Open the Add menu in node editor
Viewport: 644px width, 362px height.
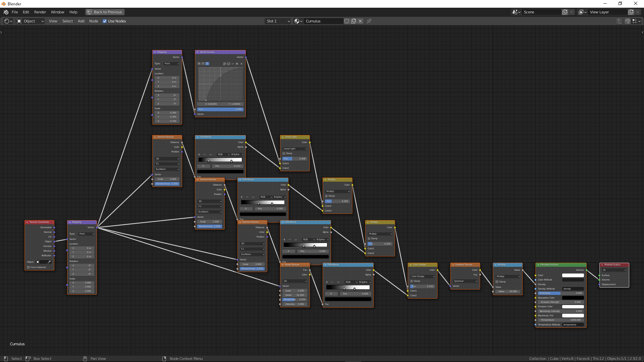(x=81, y=21)
